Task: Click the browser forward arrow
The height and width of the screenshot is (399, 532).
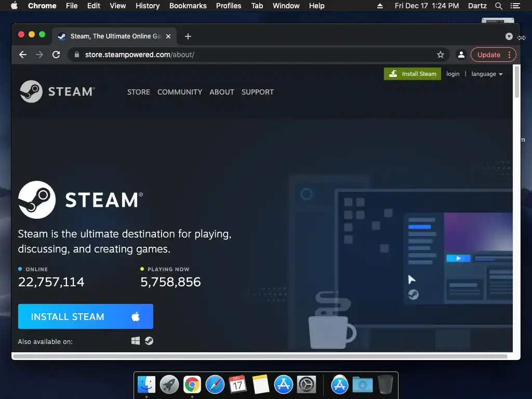Action: [x=39, y=55]
